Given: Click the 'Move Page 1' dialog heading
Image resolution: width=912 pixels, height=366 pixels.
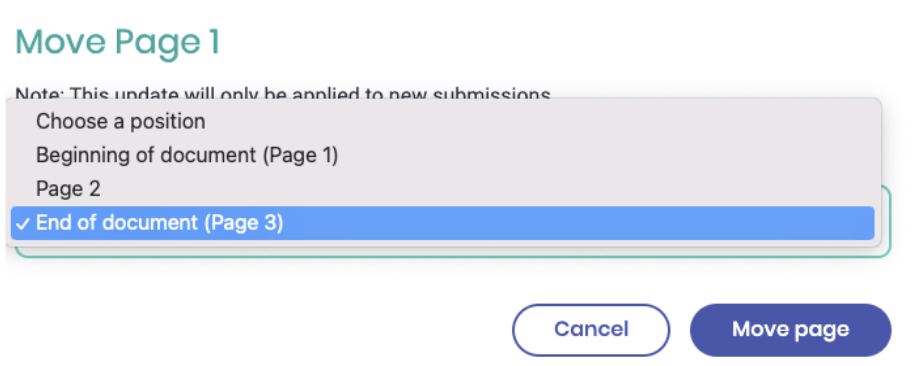Looking at the screenshot, I should point(117,42).
